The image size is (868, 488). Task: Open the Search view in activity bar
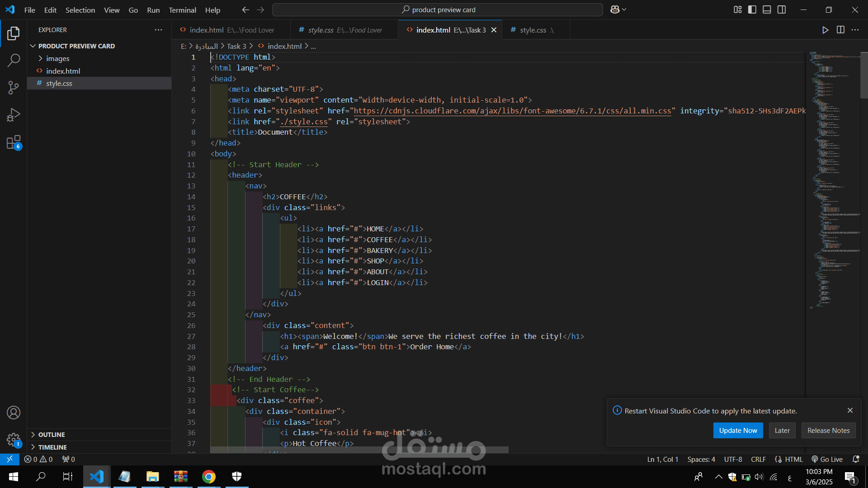pos(14,60)
